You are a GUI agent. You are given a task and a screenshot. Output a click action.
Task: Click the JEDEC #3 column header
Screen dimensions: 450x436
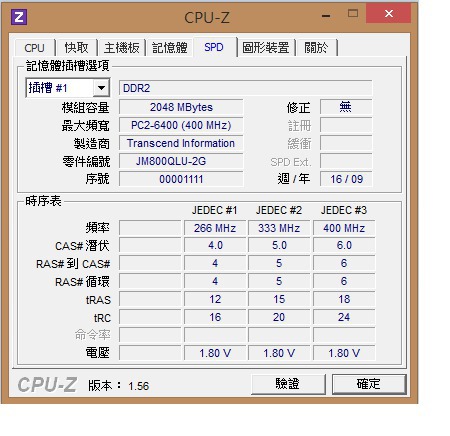click(x=344, y=210)
